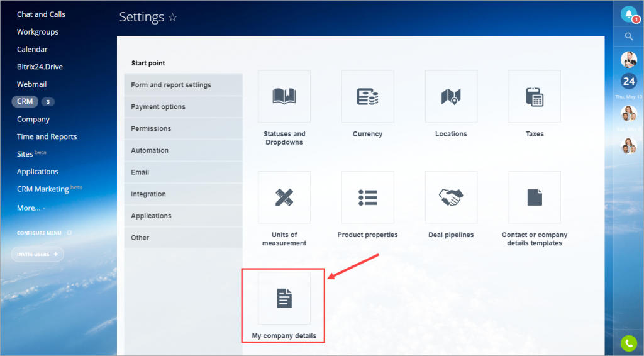Open My company details tile
This screenshot has width=644, height=356.
(284, 298)
